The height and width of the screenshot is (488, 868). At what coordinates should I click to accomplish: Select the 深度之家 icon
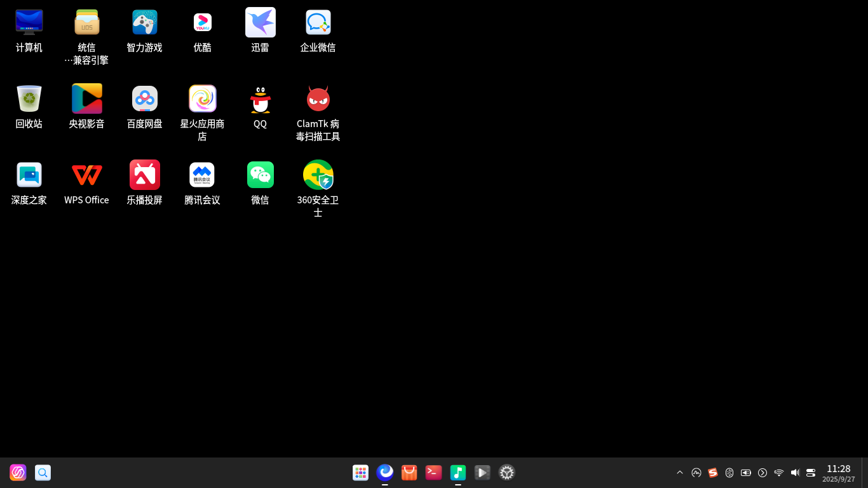[x=29, y=175]
